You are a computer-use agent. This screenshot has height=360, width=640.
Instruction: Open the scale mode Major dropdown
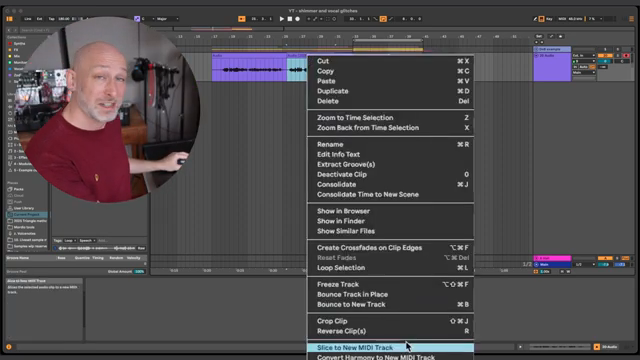pyautogui.click(x=167, y=19)
